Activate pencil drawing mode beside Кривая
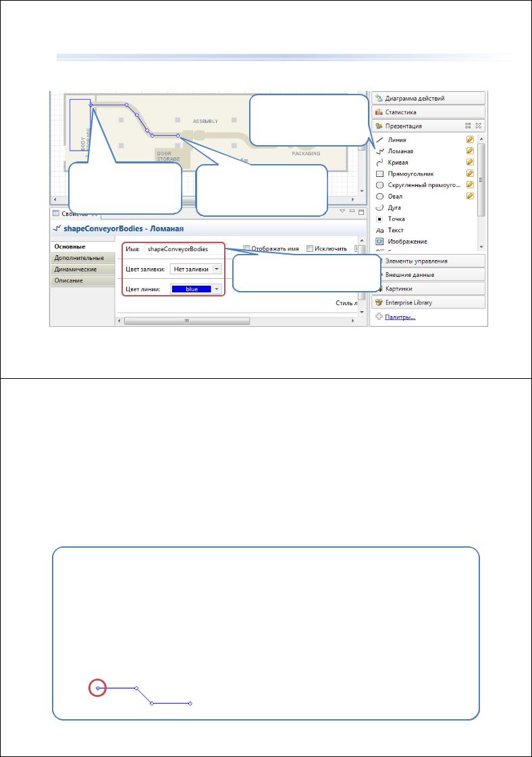This screenshot has width=532, height=757. 470,162
